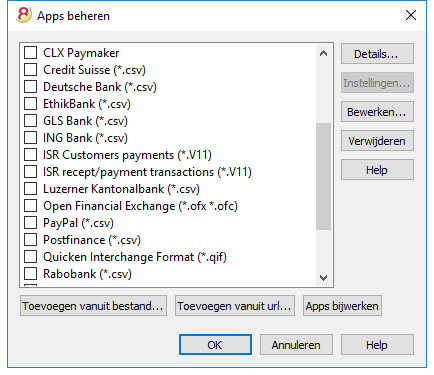Image resolution: width=434 pixels, height=375 pixels.
Task: Toggle the PayPal (*.csv) checkbox
Action: tap(30, 223)
